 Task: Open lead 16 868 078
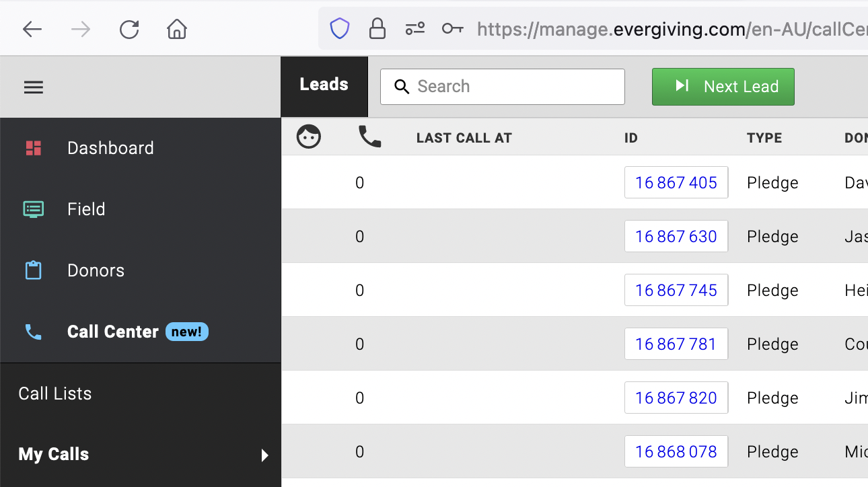pos(676,451)
